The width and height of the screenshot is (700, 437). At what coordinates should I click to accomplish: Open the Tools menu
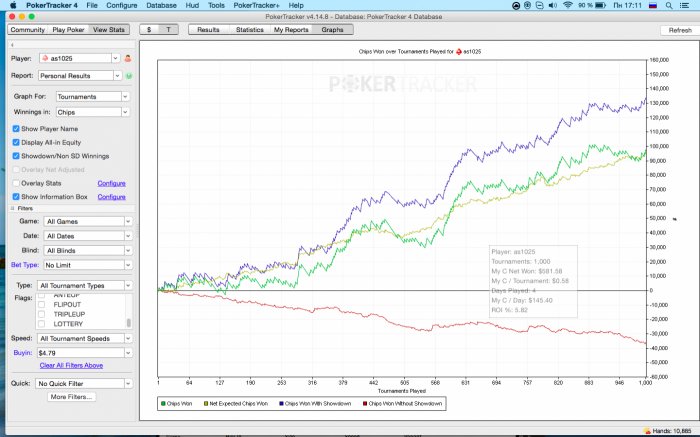coord(216,5)
